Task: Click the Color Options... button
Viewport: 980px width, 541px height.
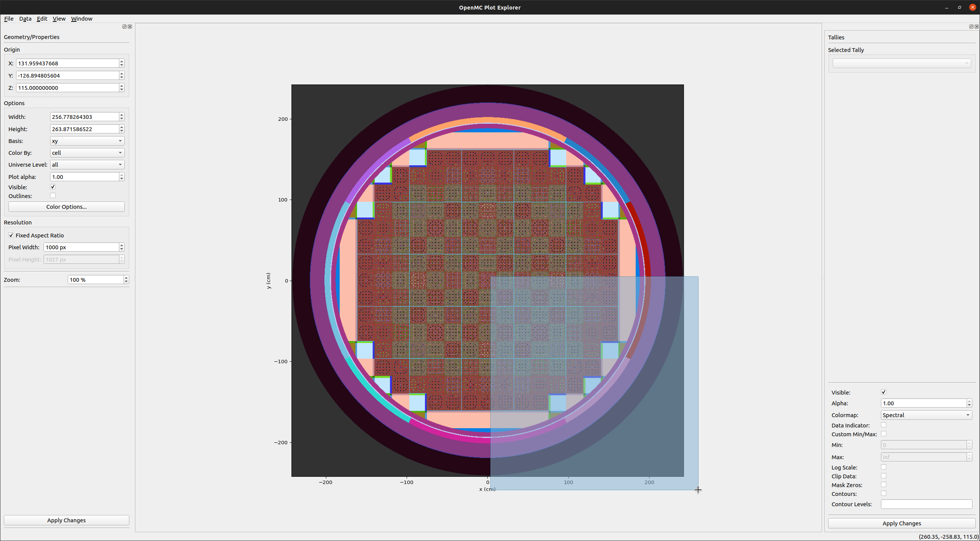Action: click(x=66, y=206)
